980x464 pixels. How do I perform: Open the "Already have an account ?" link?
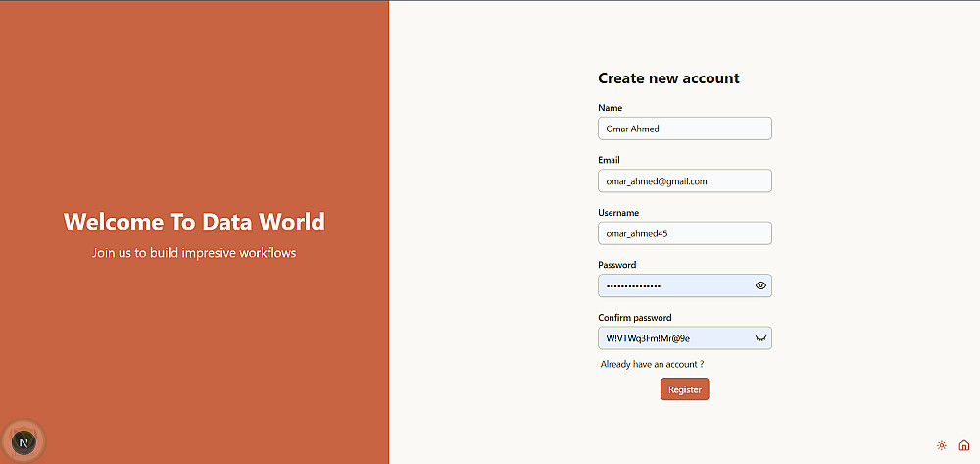coord(652,364)
